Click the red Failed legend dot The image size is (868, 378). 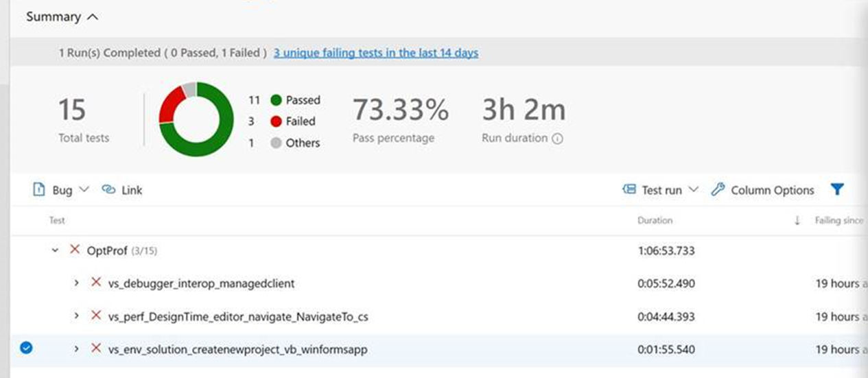point(276,121)
